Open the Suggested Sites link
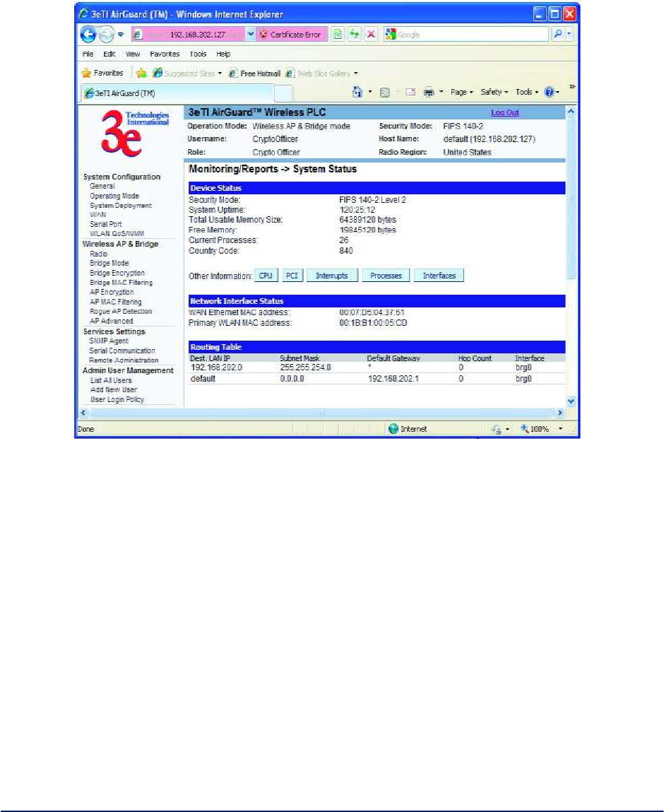The width and height of the screenshot is (664, 812). click(189, 73)
